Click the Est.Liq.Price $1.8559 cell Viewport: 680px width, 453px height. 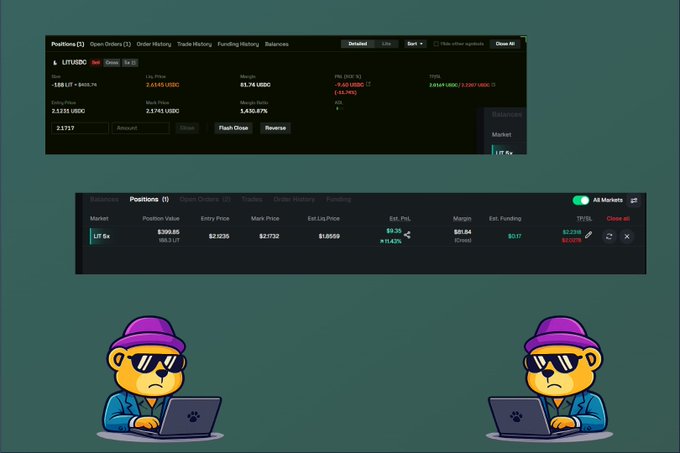point(329,236)
